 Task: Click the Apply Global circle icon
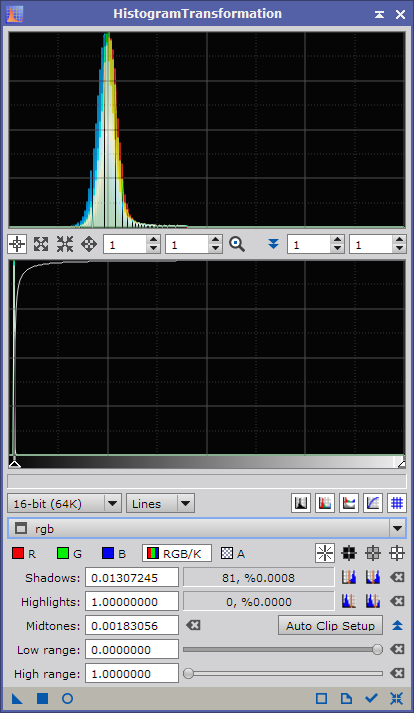click(x=67, y=698)
